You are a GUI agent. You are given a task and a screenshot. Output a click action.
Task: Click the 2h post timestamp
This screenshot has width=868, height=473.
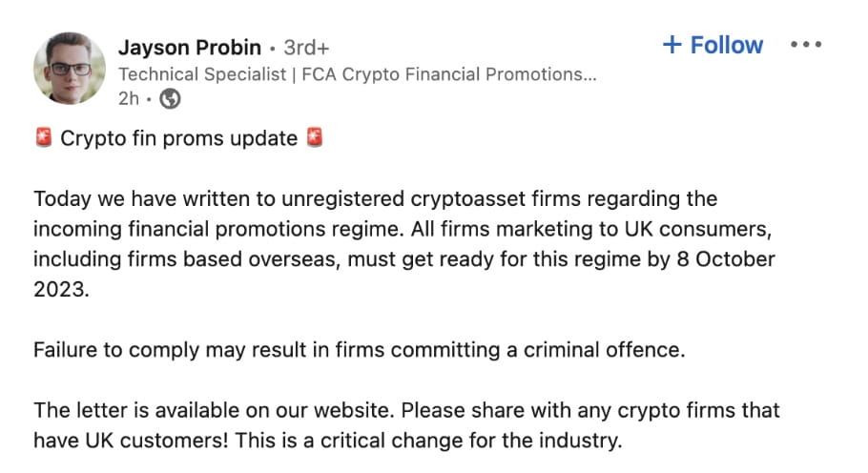pos(126,98)
